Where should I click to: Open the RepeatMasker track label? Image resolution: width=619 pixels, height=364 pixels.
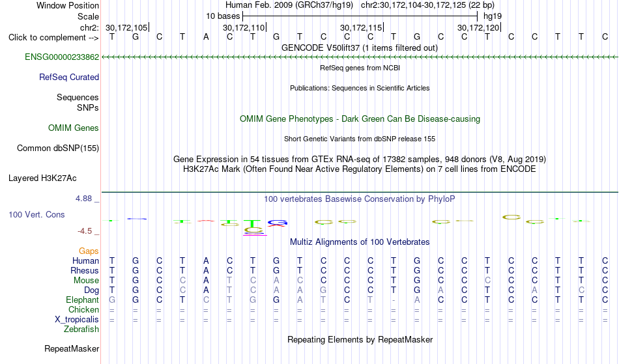point(72,349)
